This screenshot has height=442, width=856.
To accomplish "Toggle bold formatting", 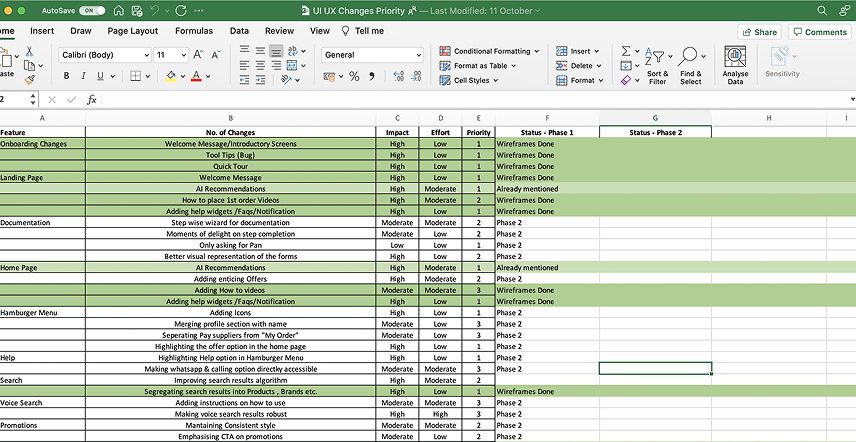I will tap(67, 76).
